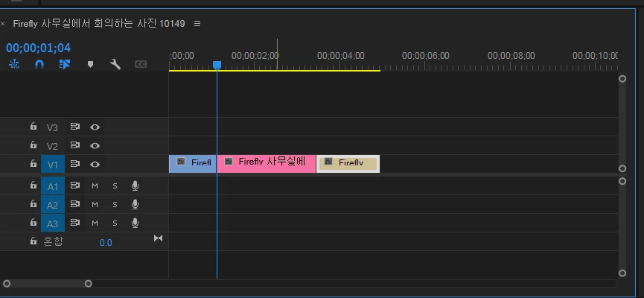Screen dimensions: 644x298
Task: Toggle lock on track A1
Action: click(x=34, y=186)
